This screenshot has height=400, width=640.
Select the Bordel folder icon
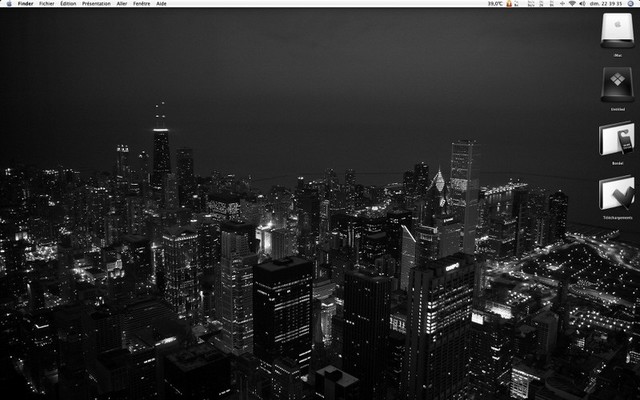[617, 138]
